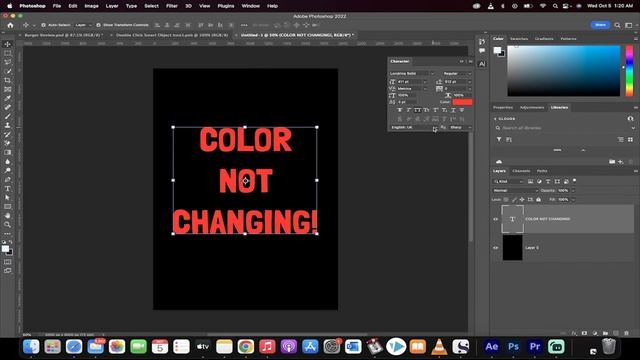Viewport: 640px width, 360px height.
Task: Toggle Underline in Character panel
Action: pyautogui.click(x=453, y=110)
